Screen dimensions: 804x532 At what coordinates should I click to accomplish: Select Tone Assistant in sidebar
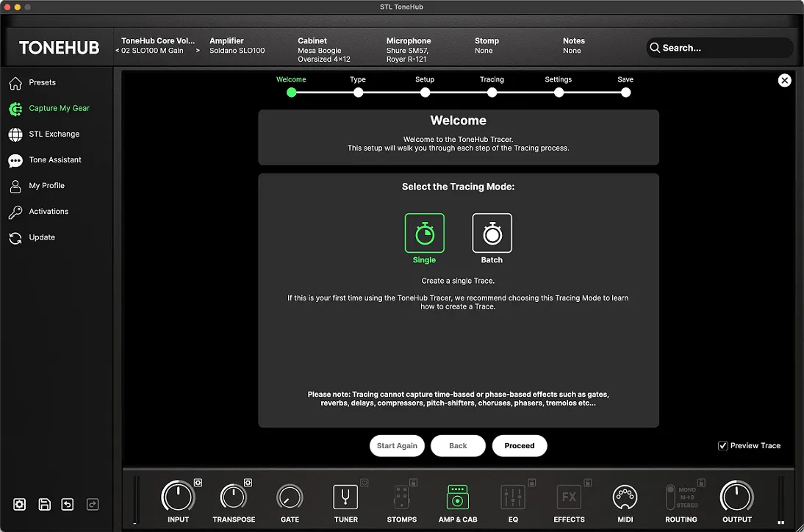coord(55,160)
